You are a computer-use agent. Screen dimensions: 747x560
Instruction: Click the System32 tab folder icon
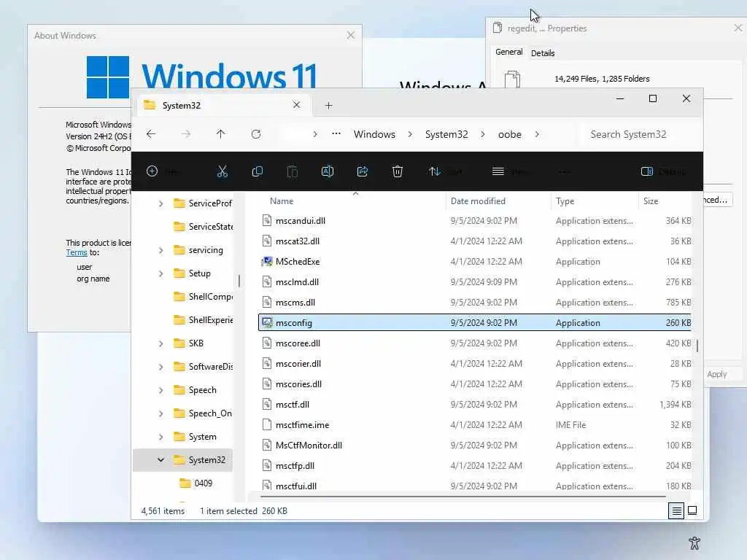pos(150,105)
